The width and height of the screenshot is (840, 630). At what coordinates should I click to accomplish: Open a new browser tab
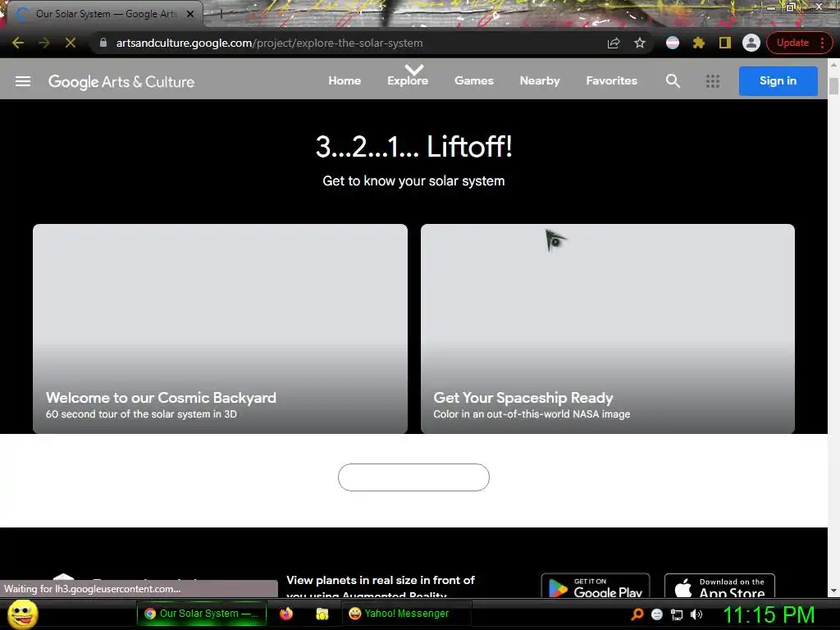221,15
